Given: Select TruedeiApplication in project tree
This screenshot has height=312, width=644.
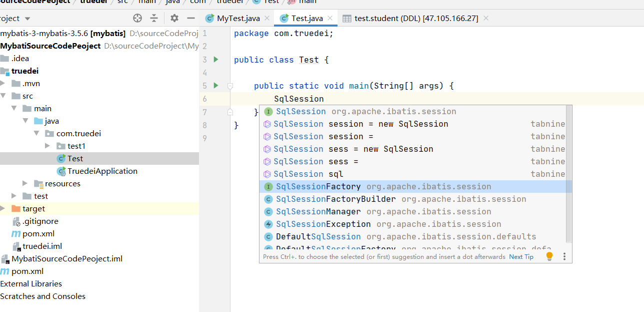Looking at the screenshot, I should click(x=99, y=171).
